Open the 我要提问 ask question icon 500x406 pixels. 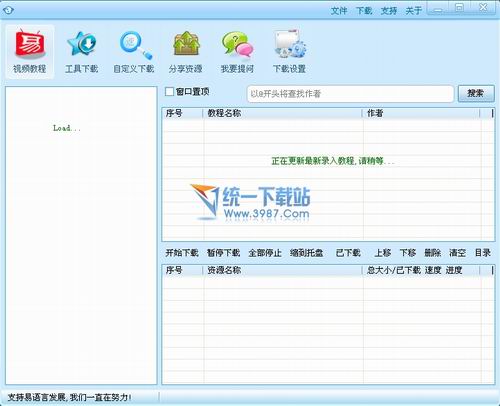(x=237, y=52)
